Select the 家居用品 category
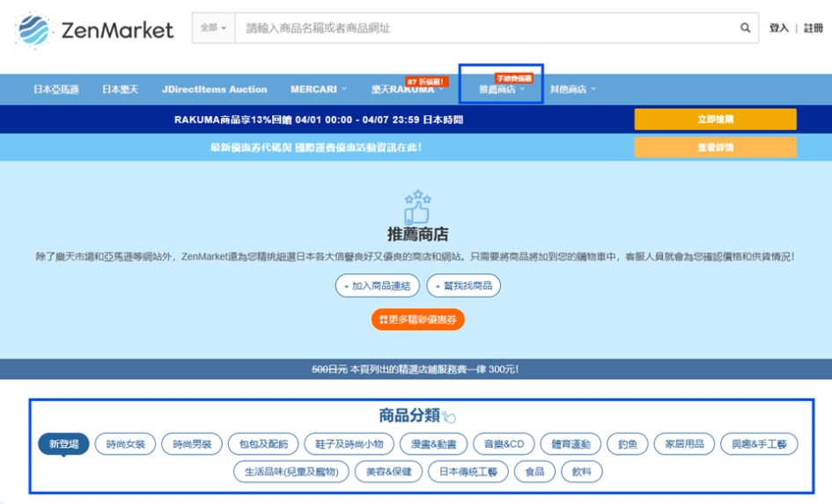Image resolution: width=832 pixels, height=504 pixels. (684, 443)
